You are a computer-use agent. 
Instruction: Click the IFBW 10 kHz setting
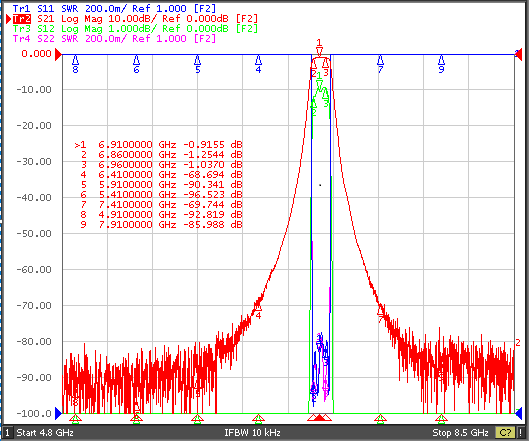(252, 432)
